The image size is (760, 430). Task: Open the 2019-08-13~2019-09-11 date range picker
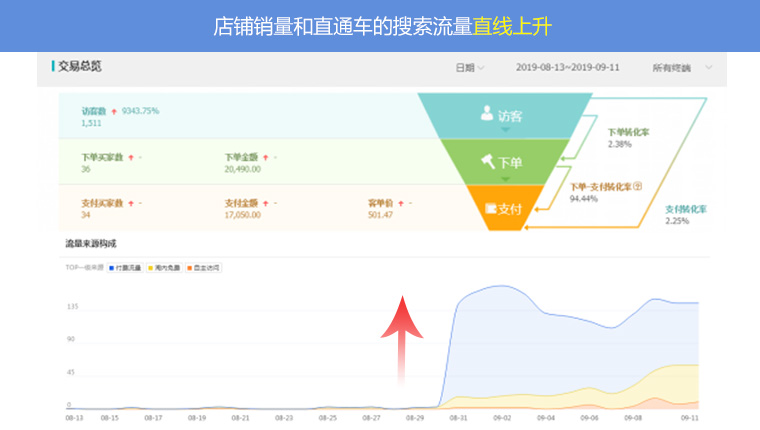[x=568, y=68]
